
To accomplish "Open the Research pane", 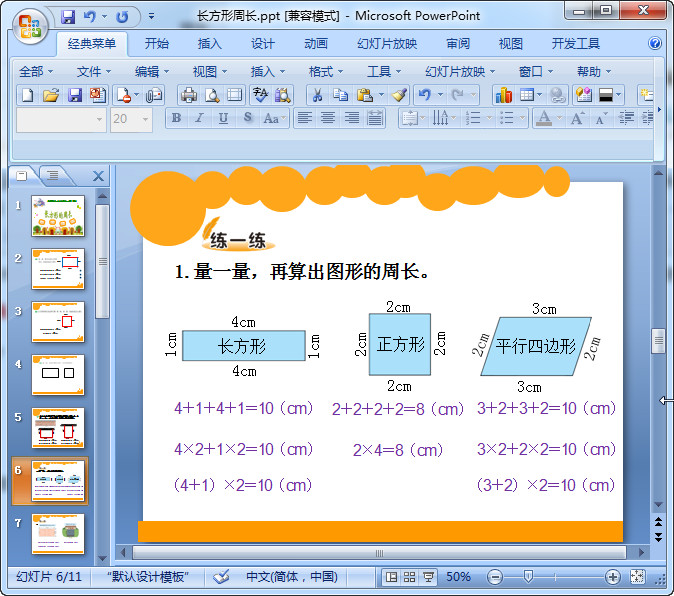I will tap(282, 95).
